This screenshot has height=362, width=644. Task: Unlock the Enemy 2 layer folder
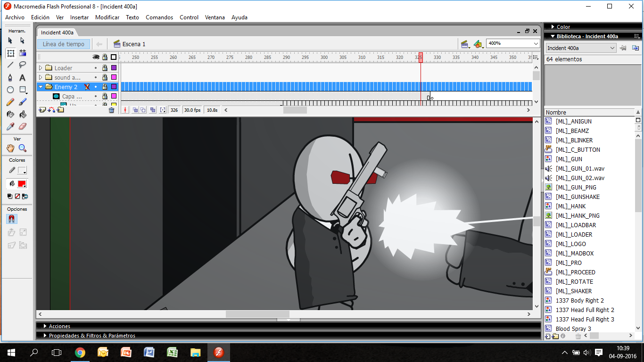point(105,87)
